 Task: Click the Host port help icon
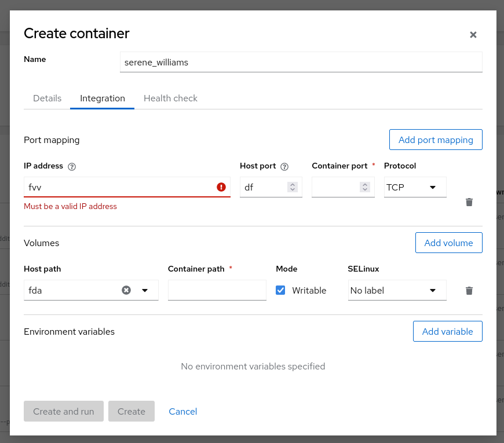(x=284, y=166)
